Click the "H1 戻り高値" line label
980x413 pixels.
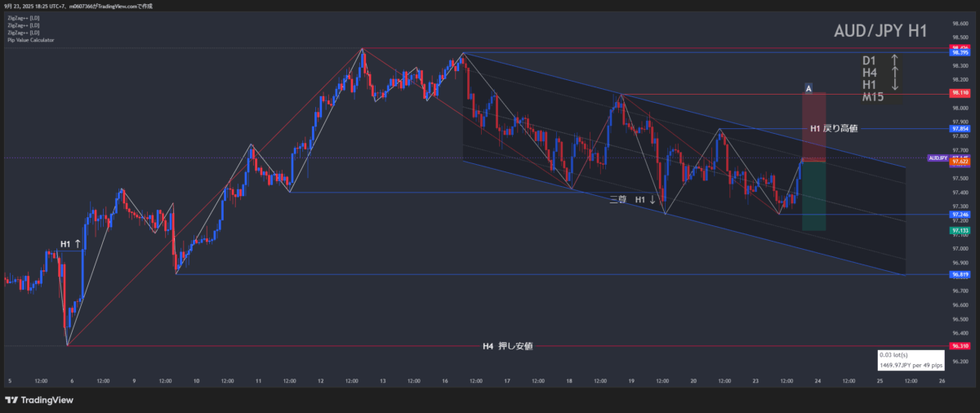[833, 128]
